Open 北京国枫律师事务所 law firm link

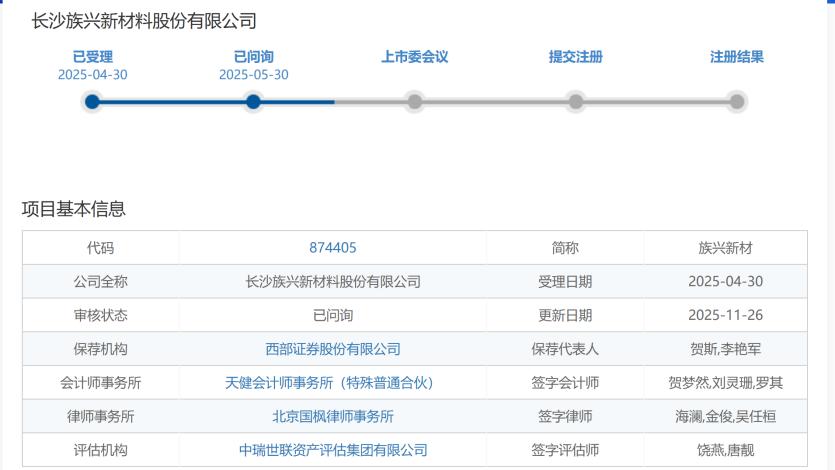[332, 417]
